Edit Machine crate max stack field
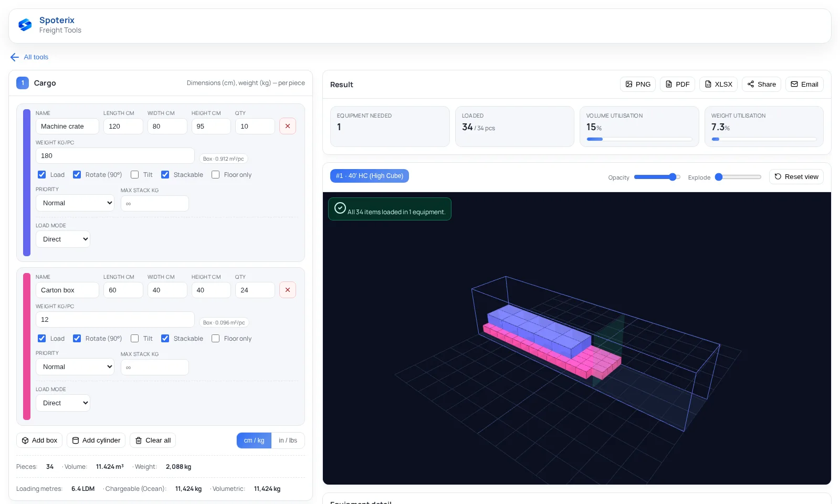Viewport: 840px width, 504px height. (155, 203)
